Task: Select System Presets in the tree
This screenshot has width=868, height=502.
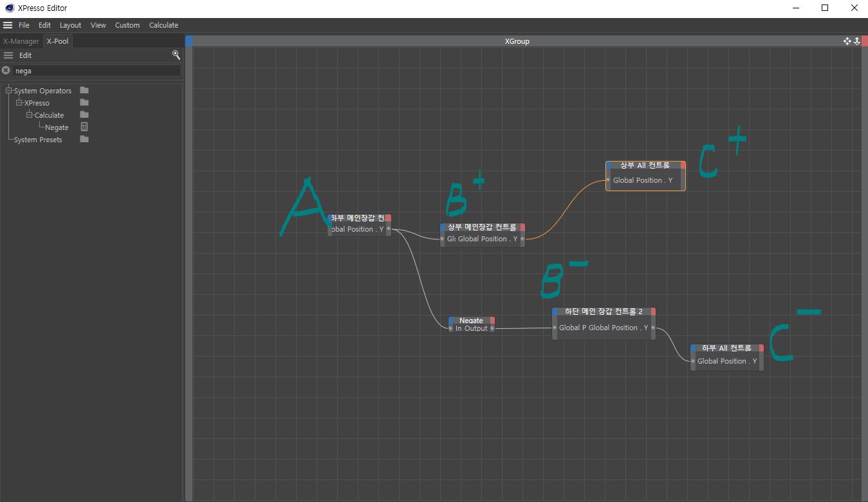Action: pos(38,140)
